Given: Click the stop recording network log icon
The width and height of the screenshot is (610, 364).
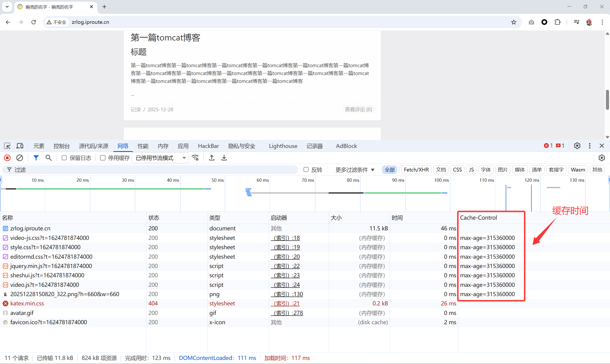Looking at the screenshot, I should click(7, 158).
